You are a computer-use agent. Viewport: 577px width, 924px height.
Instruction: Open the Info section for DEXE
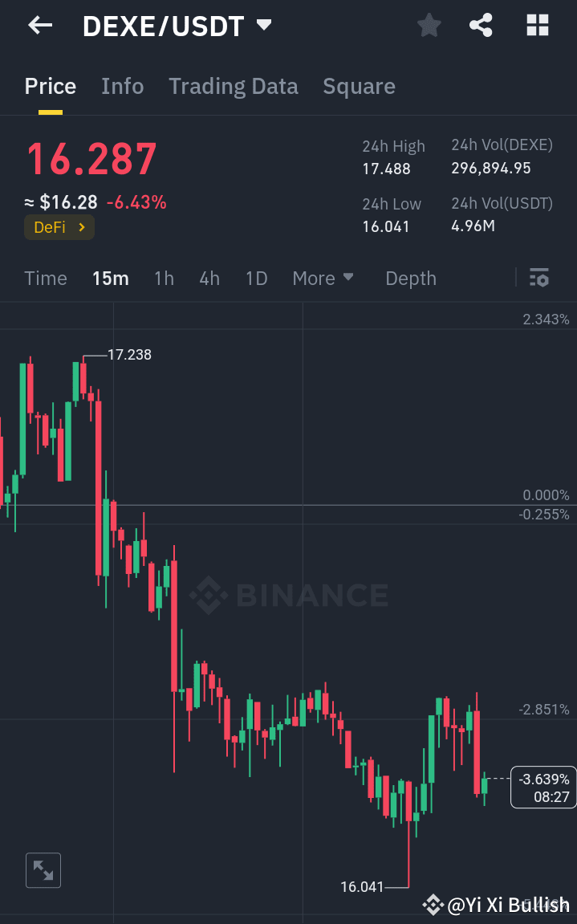pyautogui.click(x=122, y=86)
